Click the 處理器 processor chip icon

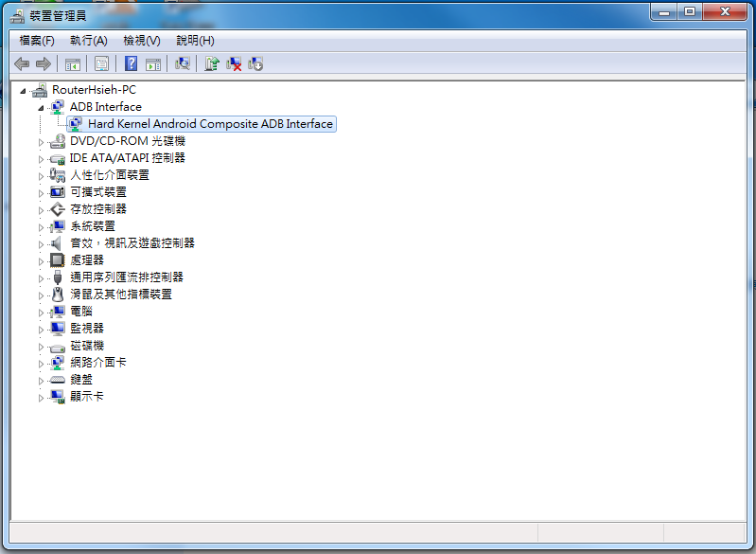58,260
